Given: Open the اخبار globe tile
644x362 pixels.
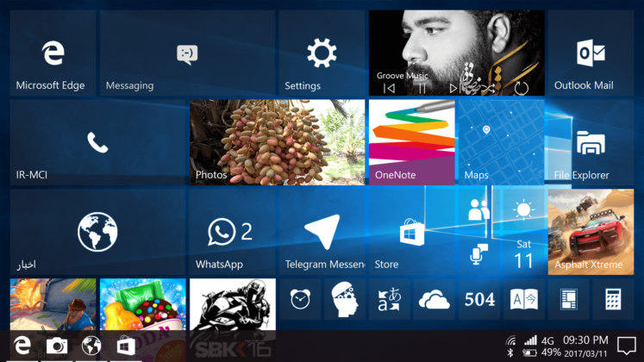Looking at the screenshot, I should (x=97, y=232).
